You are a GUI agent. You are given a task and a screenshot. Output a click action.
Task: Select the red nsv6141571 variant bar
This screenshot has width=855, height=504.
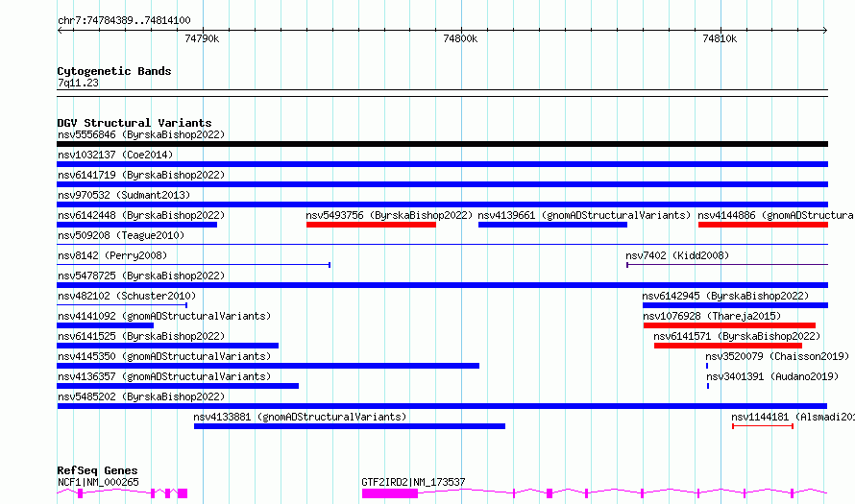coord(728,346)
